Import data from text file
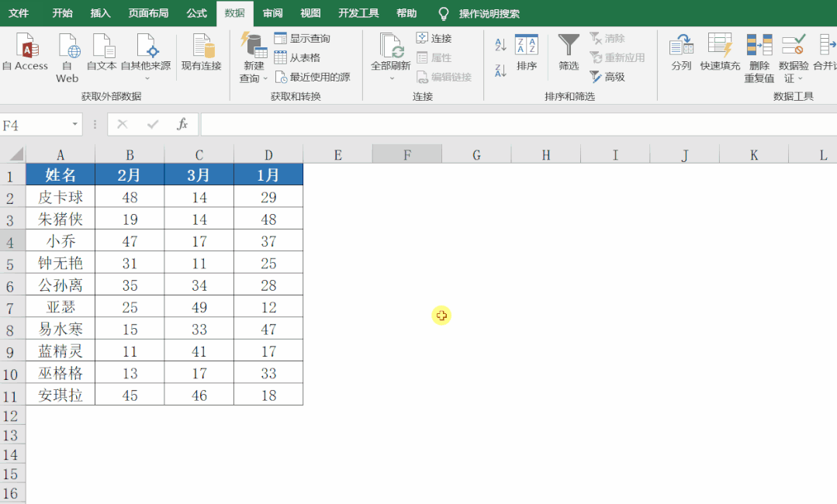The image size is (837, 504). pos(102,52)
